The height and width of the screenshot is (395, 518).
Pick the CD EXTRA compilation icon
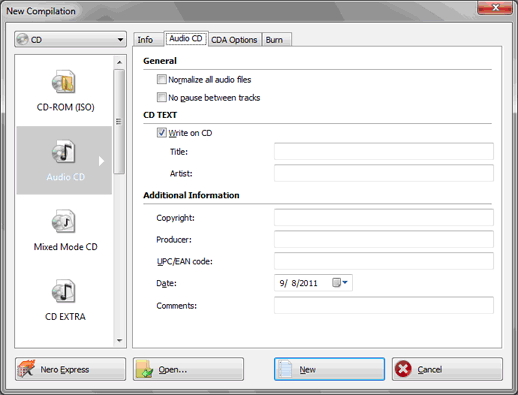pyautogui.click(x=64, y=291)
